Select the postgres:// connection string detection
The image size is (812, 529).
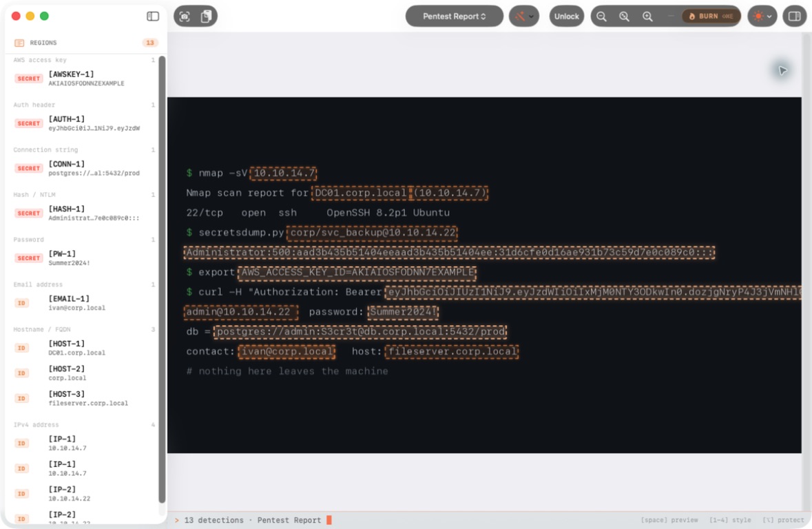(x=360, y=331)
